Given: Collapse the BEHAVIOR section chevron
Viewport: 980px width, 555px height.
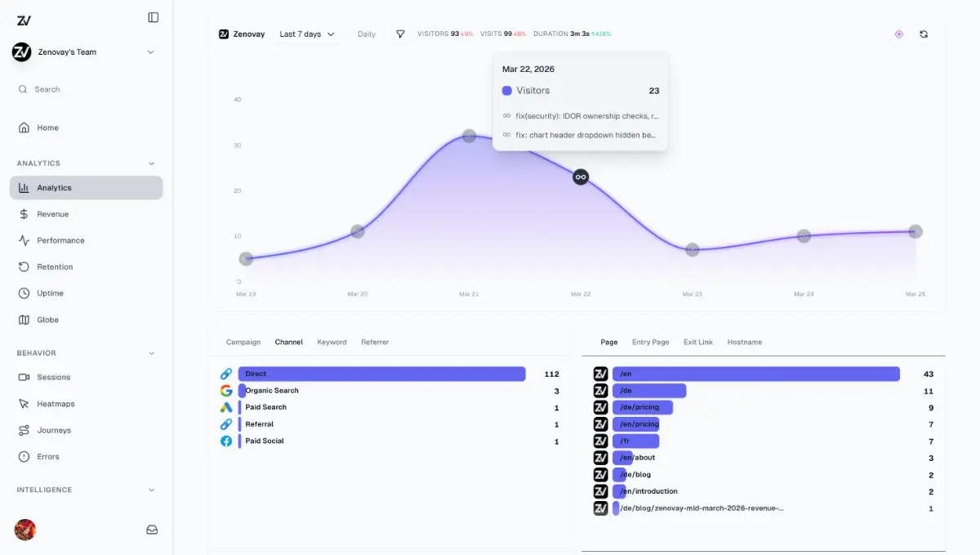Looking at the screenshot, I should pos(151,353).
